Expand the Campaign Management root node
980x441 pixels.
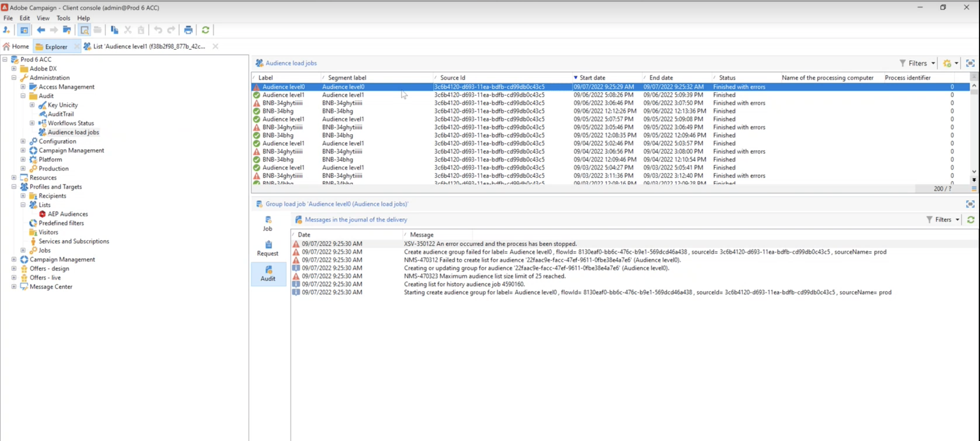(x=14, y=259)
